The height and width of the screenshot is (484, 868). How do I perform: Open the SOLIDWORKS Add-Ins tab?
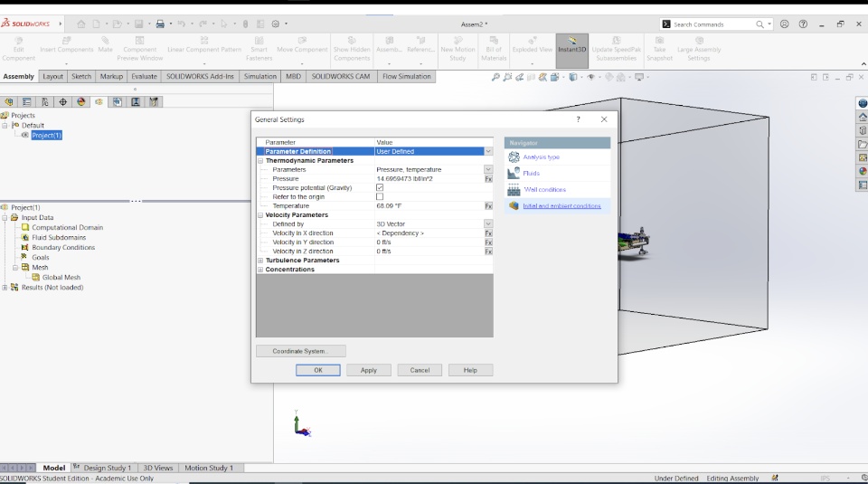[x=200, y=76]
